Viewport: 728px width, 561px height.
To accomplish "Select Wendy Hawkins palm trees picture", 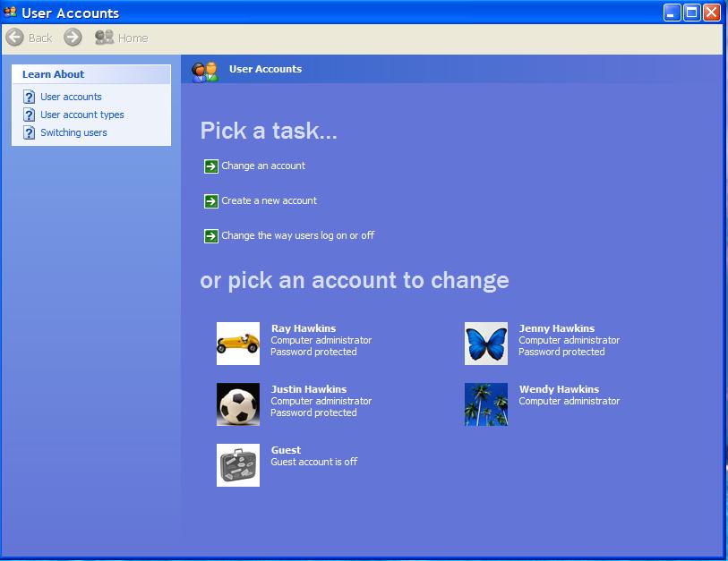I will coord(486,404).
